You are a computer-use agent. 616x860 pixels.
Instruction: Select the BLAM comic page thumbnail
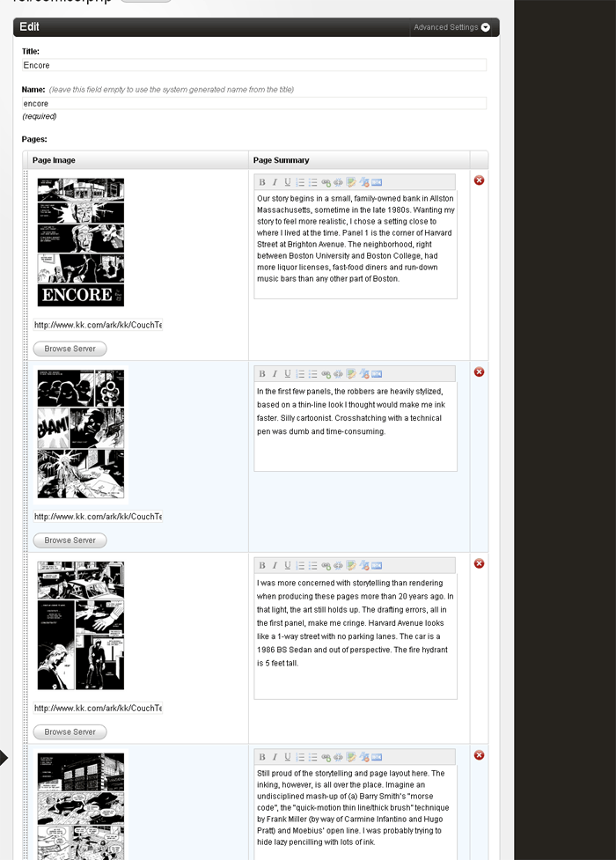[81, 434]
